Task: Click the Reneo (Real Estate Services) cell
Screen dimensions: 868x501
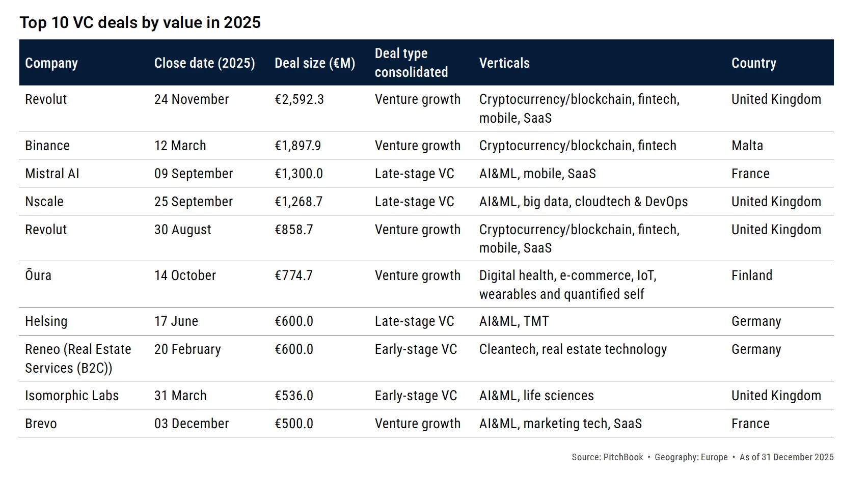Action: [78, 358]
